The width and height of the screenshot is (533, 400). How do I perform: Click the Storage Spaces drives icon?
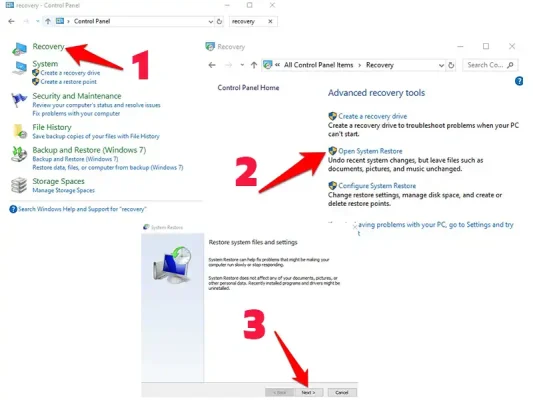pyautogui.click(x=19, y=185)
